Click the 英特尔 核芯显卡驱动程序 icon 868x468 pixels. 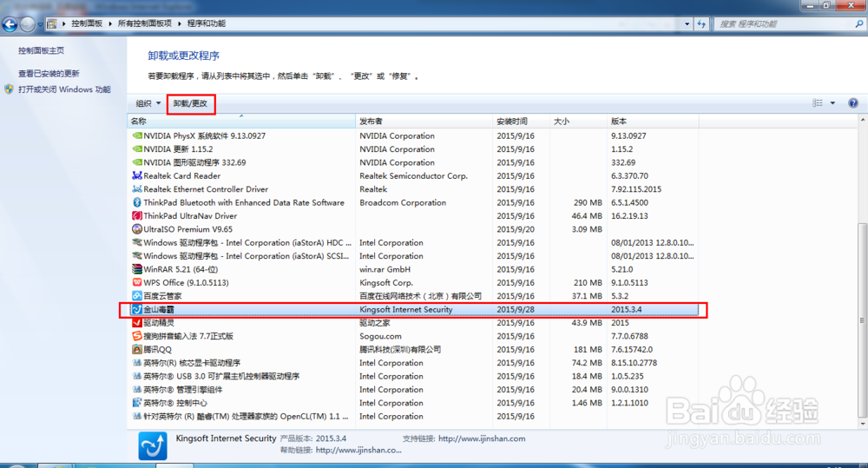(x=137, y=363)
